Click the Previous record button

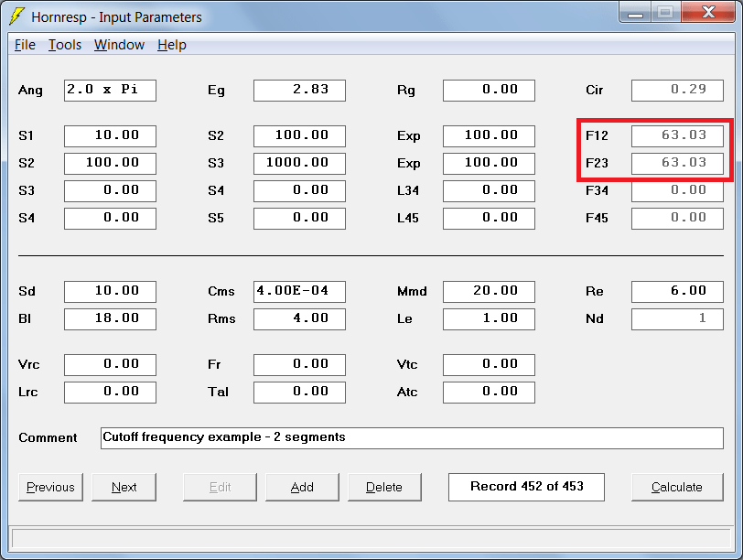(x=50, y=487)
